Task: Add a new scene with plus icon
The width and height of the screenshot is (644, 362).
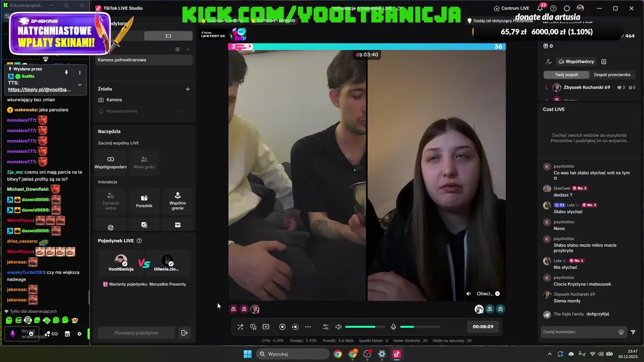Action: pos(188,49)
